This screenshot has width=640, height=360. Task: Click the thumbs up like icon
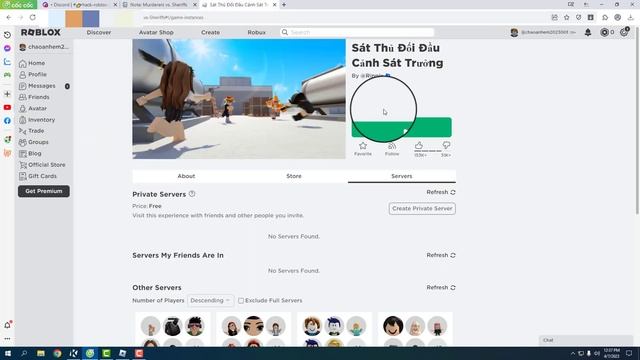click(419, 145)
